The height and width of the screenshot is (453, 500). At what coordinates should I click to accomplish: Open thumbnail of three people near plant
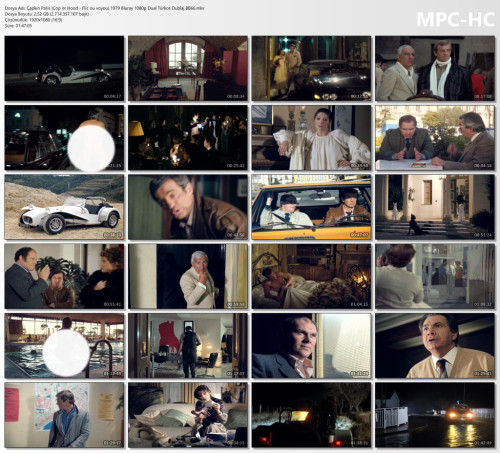(64, 276)
